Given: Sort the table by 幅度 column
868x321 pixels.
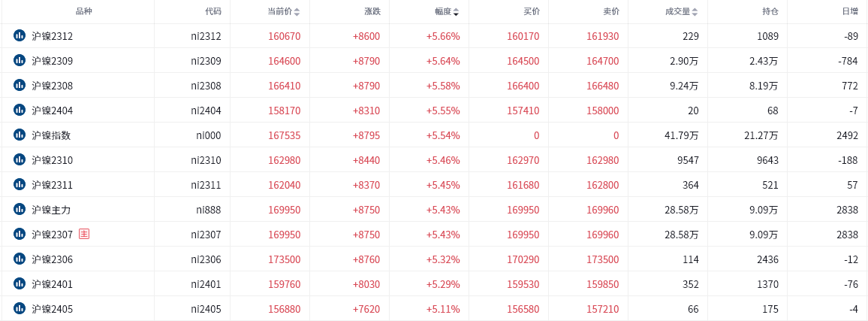Looking at the screenshot, I should point(456,11).
